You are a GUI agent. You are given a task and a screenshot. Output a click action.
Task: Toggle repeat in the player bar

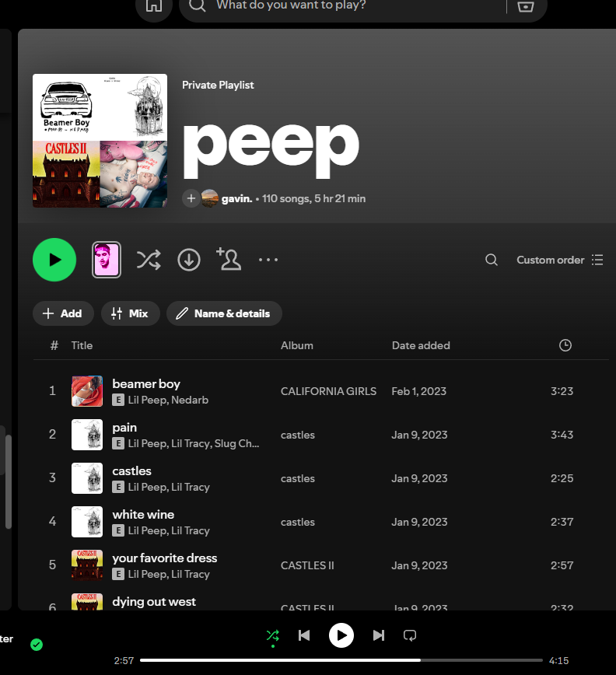(410, 635)
